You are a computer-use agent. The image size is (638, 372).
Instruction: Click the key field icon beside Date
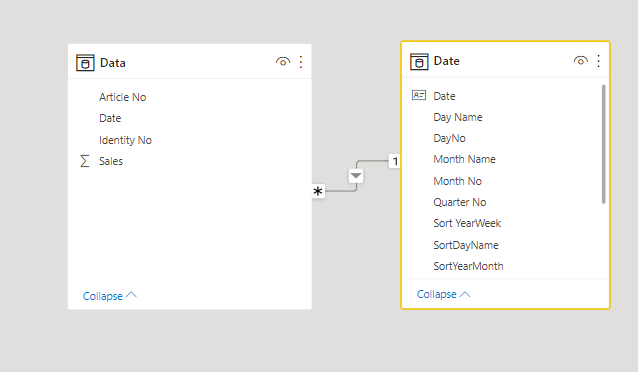point(419,95)
